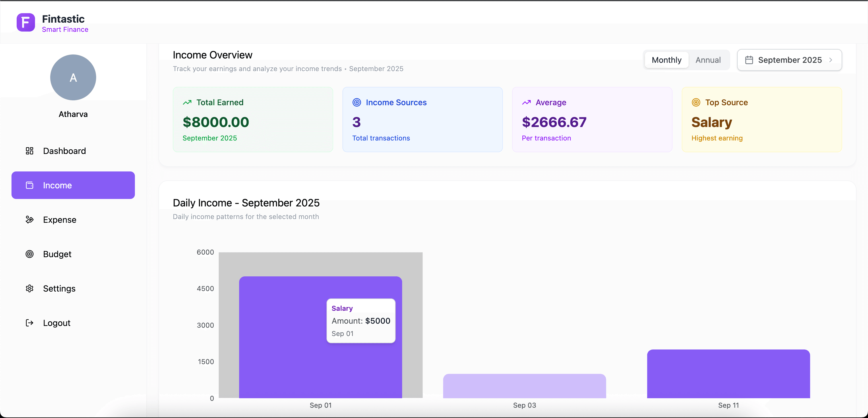This screenshot has height=418, width=868.
Task: Switch to Annual view
Action: 708,60
